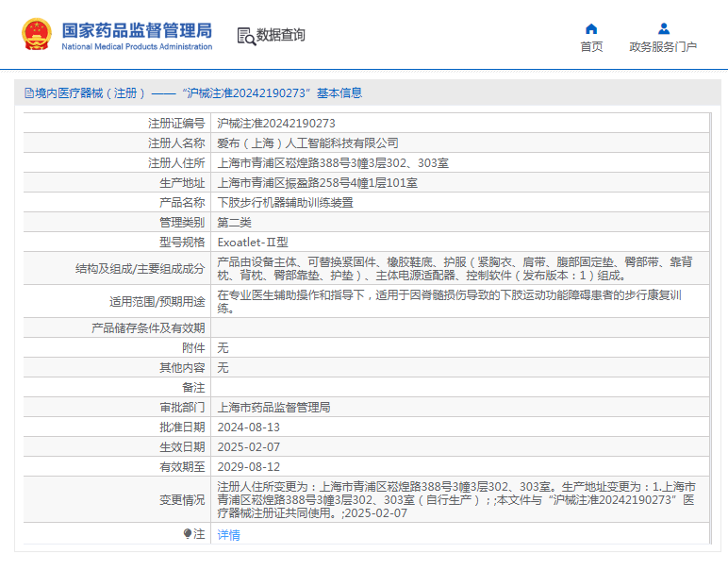The width and height of the screenshot is (728, 570).
Task: Select management class value 第二类
Action: (x=234, y=223)
